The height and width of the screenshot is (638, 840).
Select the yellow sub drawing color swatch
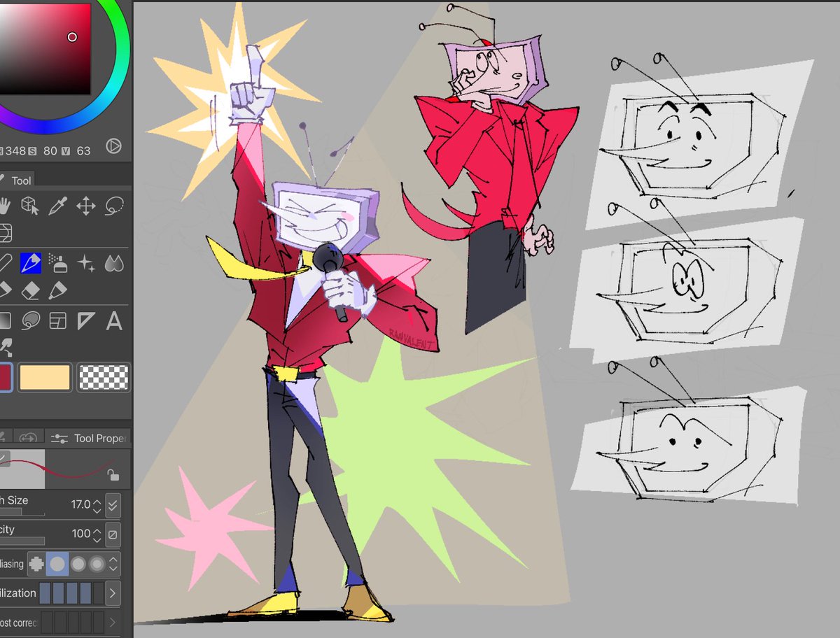click(x=45, y=377)
